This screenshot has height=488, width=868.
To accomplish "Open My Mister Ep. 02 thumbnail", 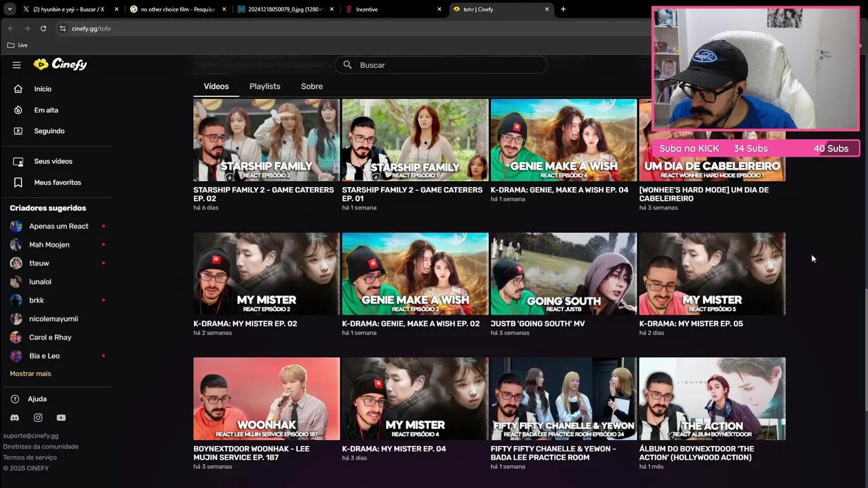I will pos(267,274).
